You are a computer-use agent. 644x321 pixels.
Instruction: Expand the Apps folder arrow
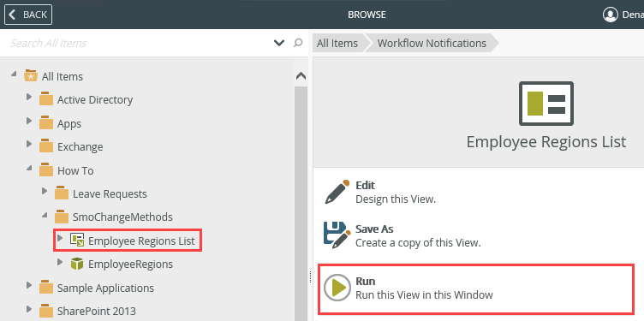pyautogui.click(x=29, y=121)
